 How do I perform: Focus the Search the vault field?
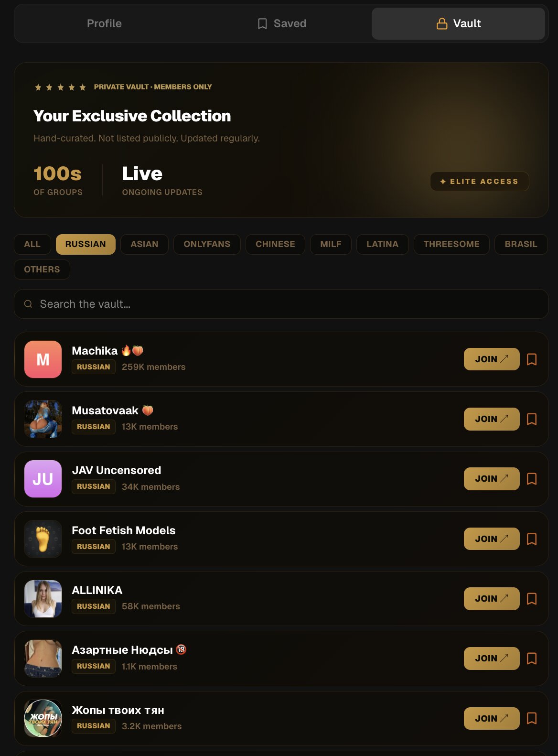pyautogui.click(x=281, y=304)
